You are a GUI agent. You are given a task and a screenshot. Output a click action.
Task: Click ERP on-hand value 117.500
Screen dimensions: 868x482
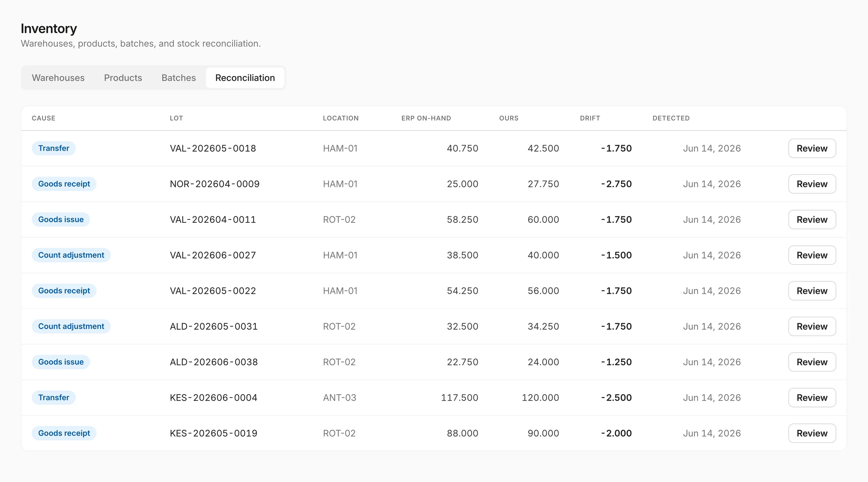click(459, 398)
